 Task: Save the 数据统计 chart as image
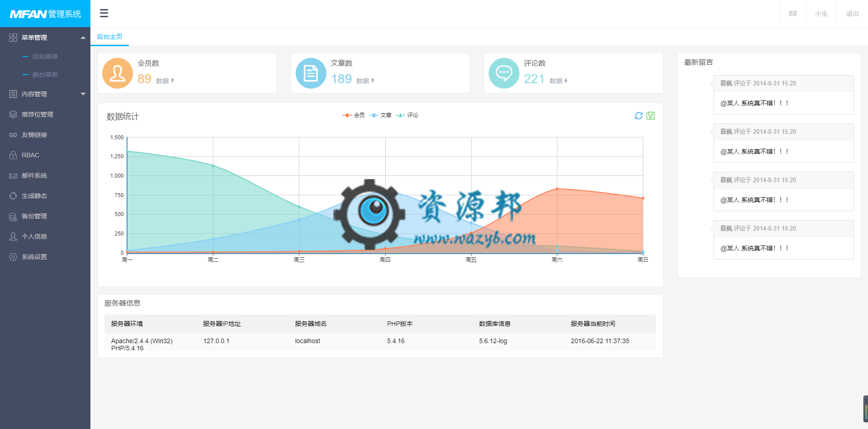[x=651, y=116]
